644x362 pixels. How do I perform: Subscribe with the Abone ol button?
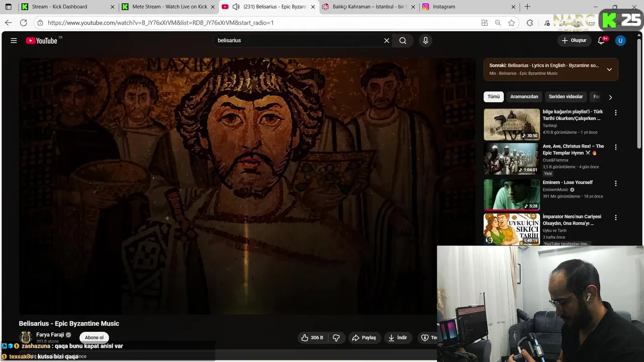(94, 338)
